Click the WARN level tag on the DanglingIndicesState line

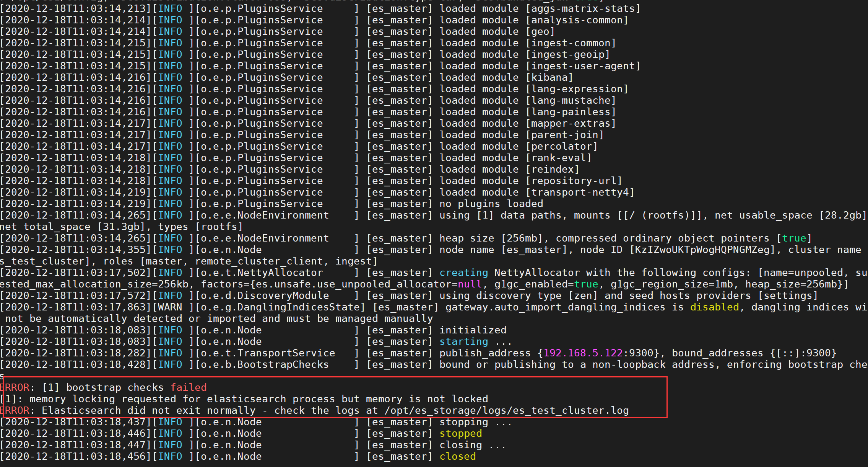click(x=170, y=307)
